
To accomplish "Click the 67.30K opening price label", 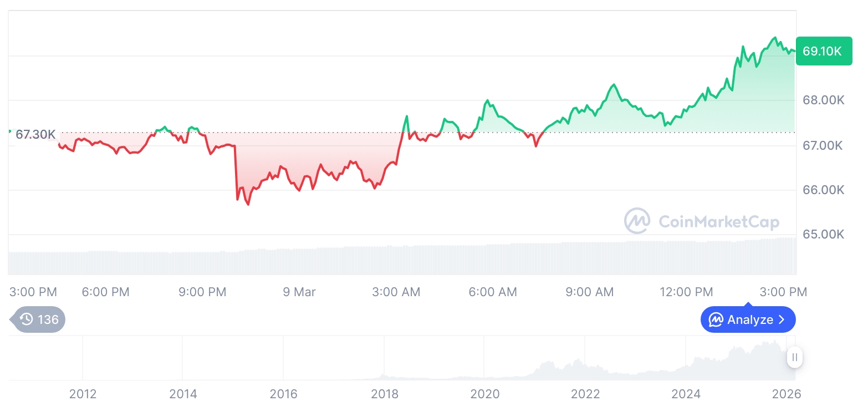I will tap(35, 134).
